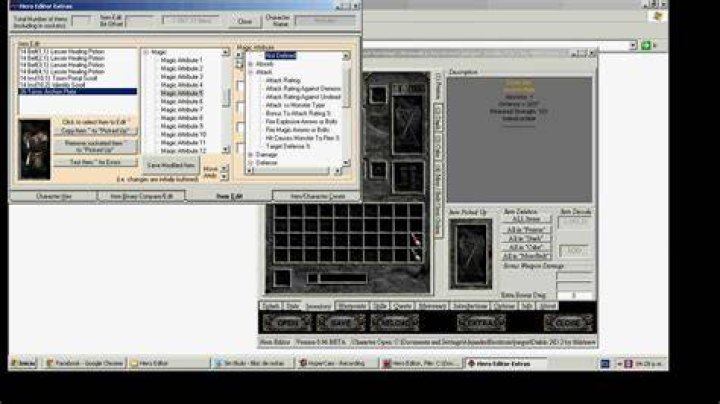Click the armor item preview thumbnail

point(35,150)
